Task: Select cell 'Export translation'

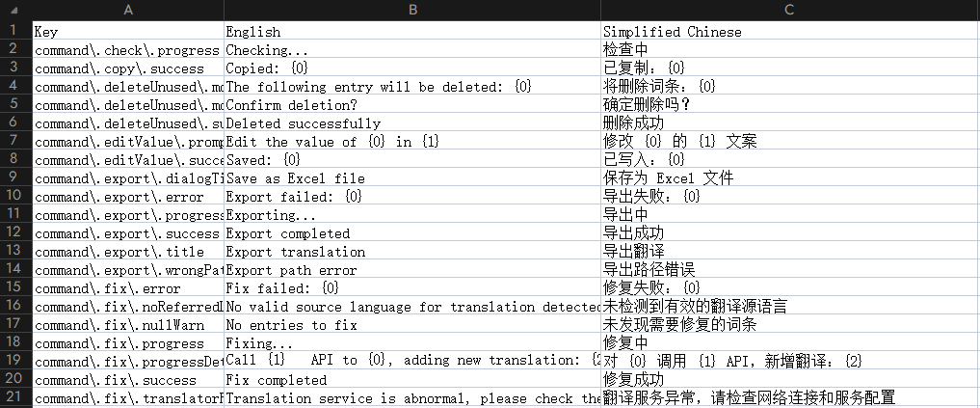Action: [412, 251]
